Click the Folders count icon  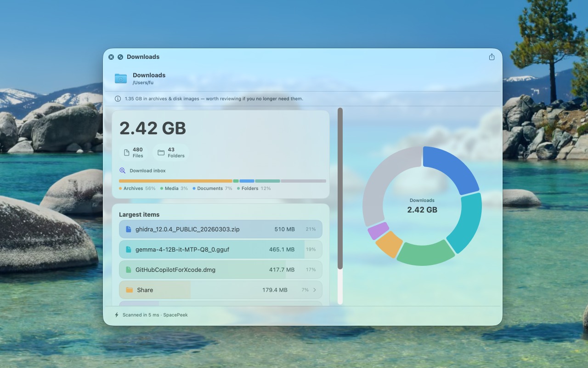[161, 153]
